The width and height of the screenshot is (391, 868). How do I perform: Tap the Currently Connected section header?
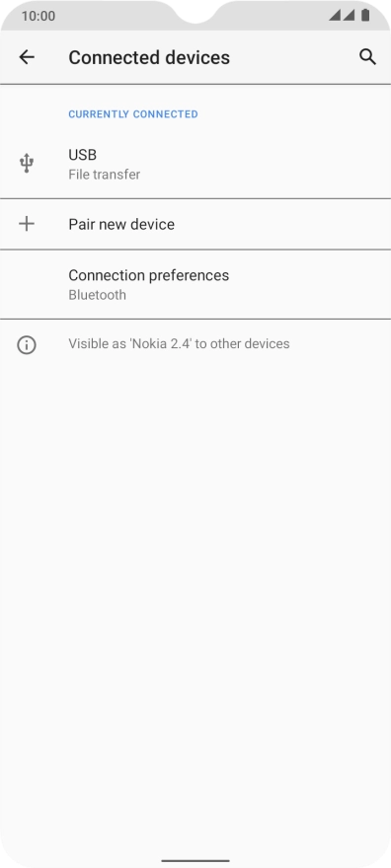coord(133,114)
